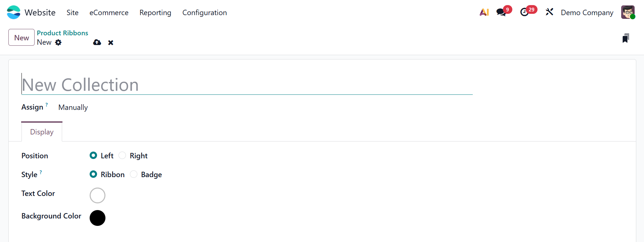The height and width of the screenshot is (242, 644).
Task: Switch to the Display tab
Action: tap(42, 132)
